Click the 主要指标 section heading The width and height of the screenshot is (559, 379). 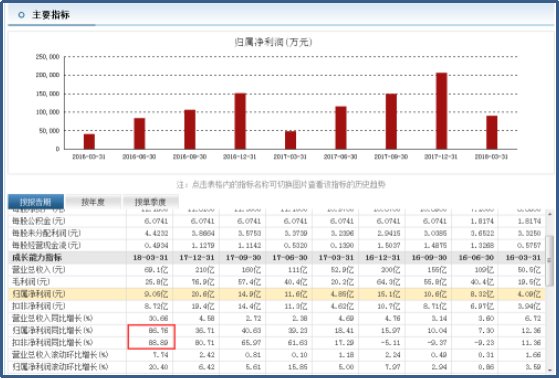51,15
